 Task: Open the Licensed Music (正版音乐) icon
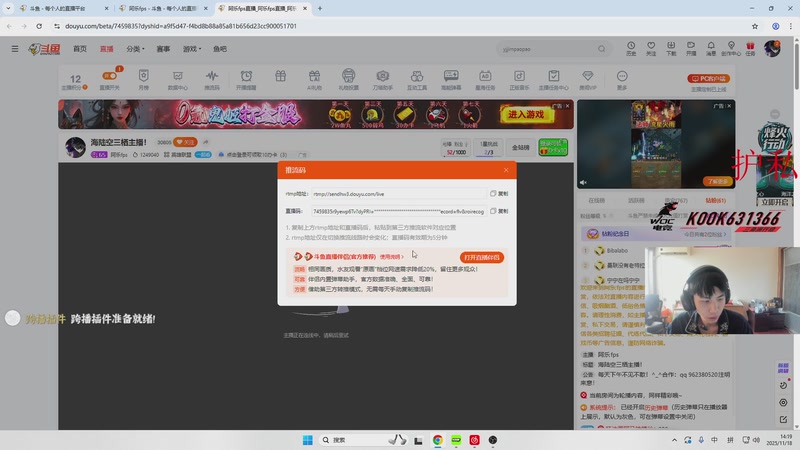click(519, 80)
